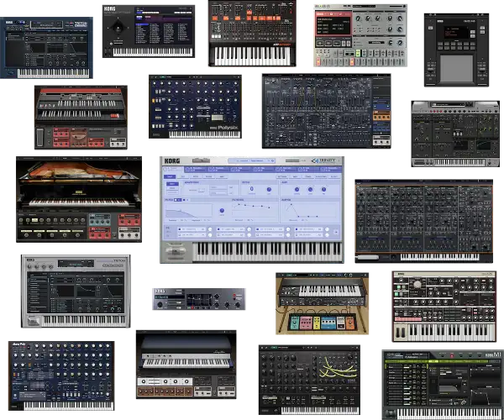Click the KORG logo in Trinity
The width and height of the screenshot is (504, 420).
tap(172, 161)
